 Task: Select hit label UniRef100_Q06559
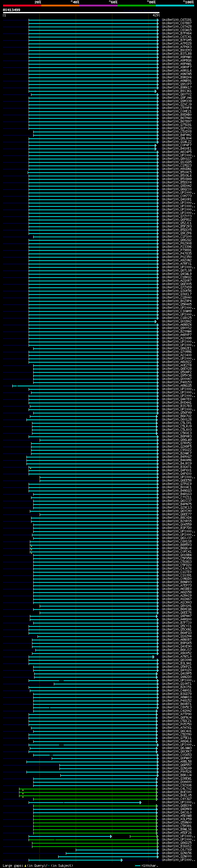click(176, 525)
